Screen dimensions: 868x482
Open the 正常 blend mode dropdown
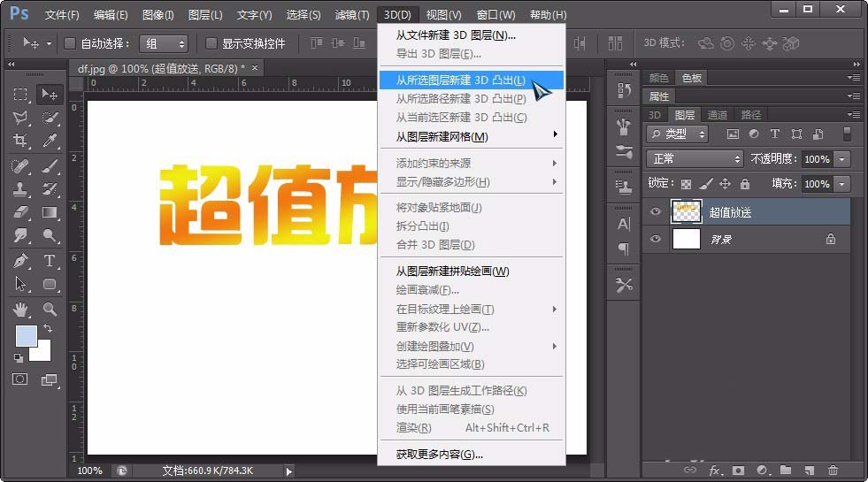(695, 159)
